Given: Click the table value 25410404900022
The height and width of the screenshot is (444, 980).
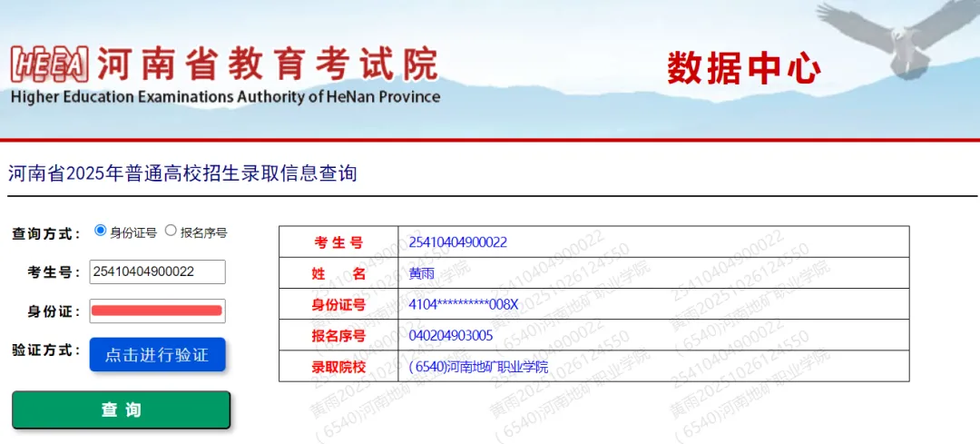Looking at the screenshot, I should 458,242.
